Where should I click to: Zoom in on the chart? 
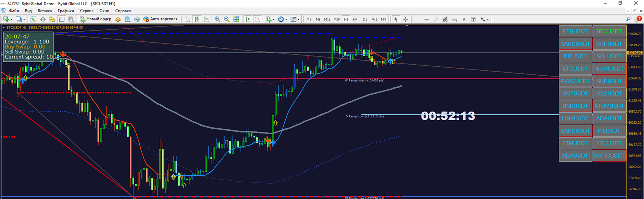[217, 19]
